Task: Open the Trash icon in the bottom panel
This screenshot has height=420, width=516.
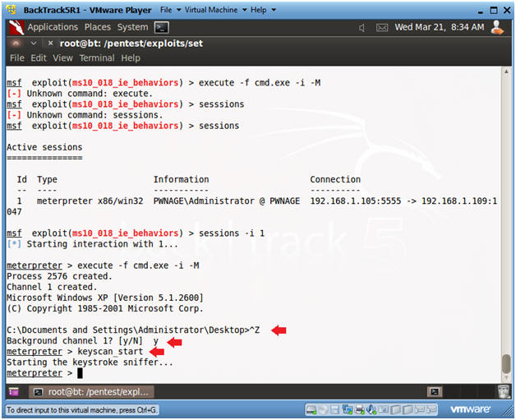Action: [504, 391]
